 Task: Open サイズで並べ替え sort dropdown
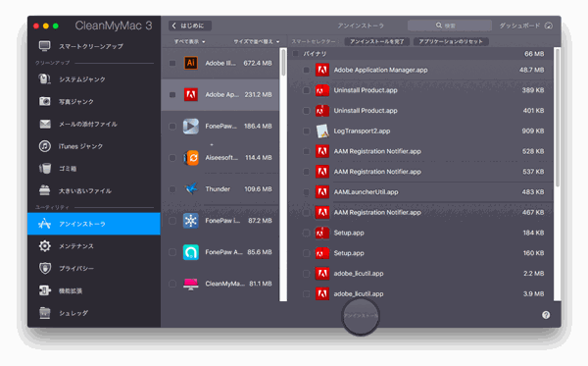point(257,41)
